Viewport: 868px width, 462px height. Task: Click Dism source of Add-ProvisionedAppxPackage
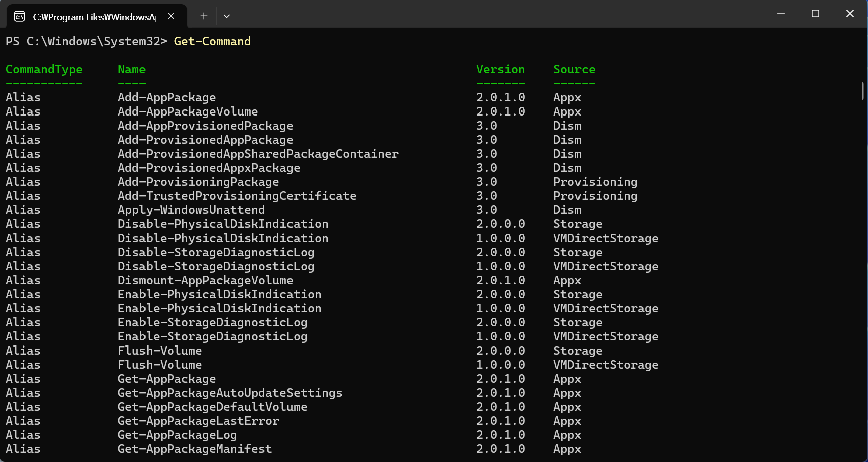pos(567,168)
